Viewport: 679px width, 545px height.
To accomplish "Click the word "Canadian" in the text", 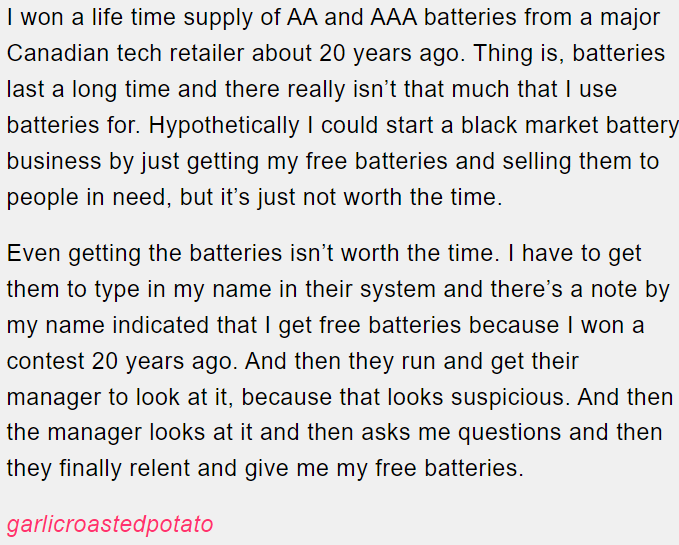I will 58,53.
